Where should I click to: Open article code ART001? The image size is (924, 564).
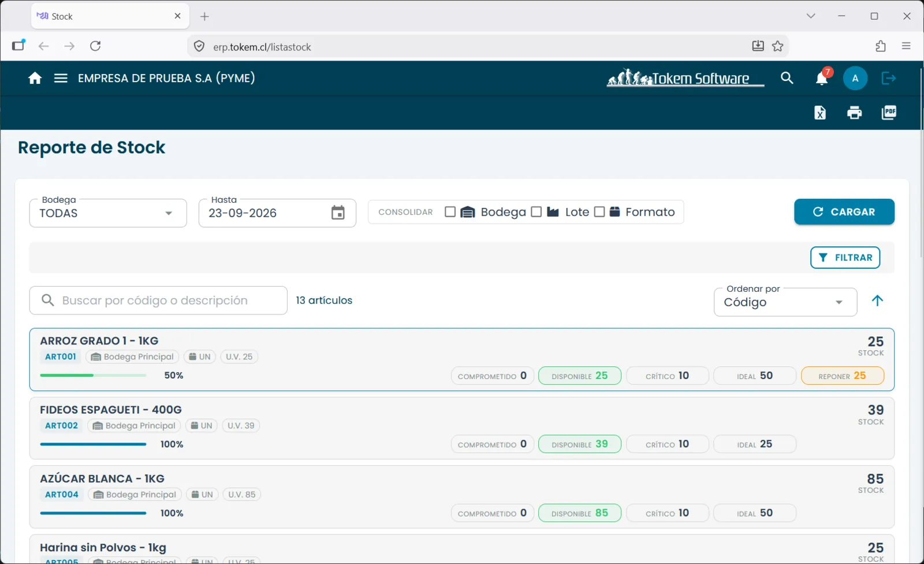click(61, 357)
